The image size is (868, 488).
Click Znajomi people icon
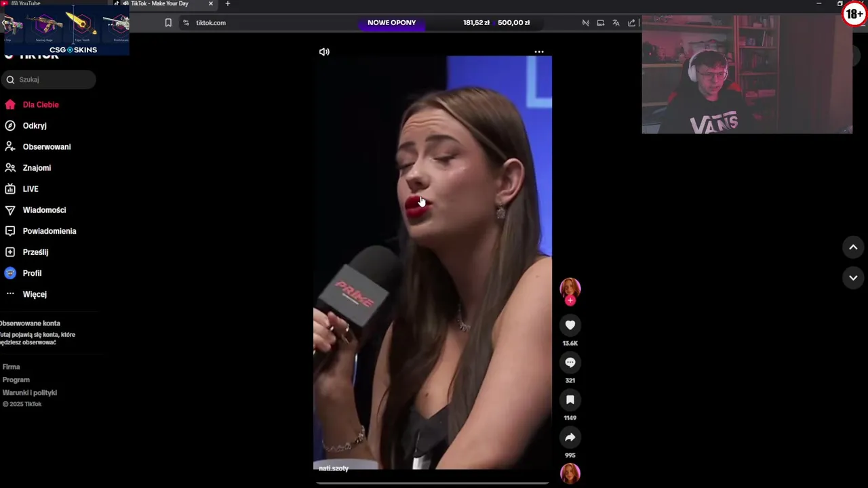click(x=10, y=167)
